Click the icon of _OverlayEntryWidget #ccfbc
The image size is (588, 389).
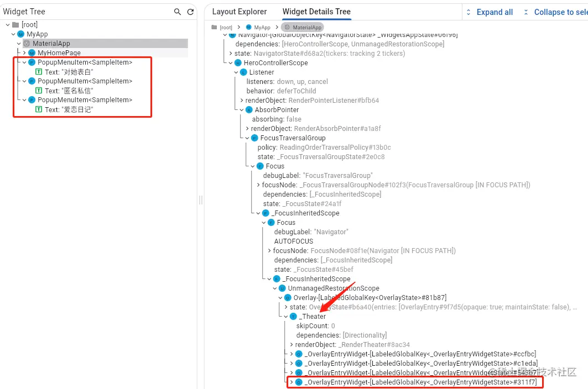coord(299,354)
